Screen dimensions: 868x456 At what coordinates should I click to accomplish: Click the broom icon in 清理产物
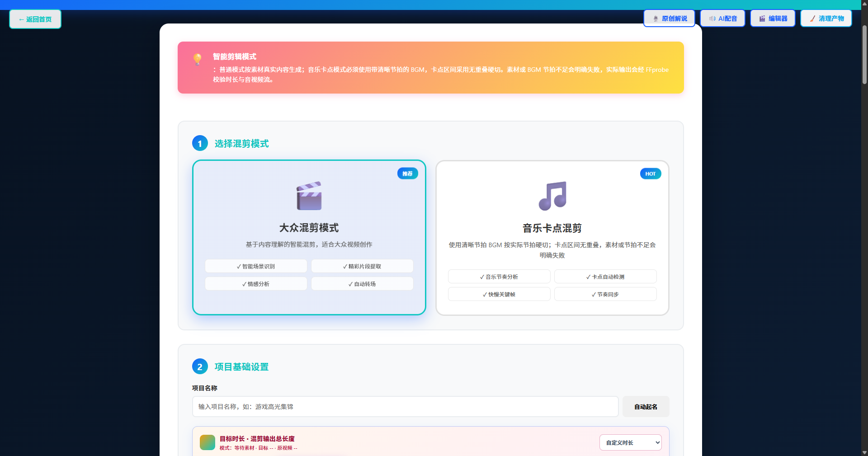[x=812, y=19]
